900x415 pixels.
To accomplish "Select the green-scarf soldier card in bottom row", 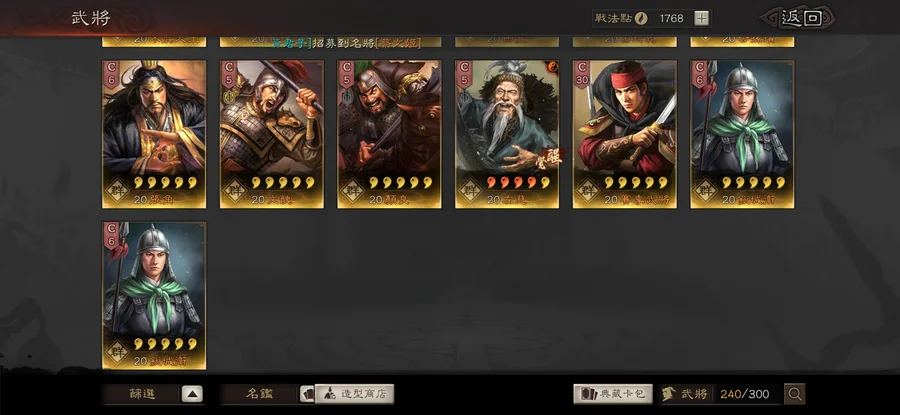I will click(x=154, y=295).
